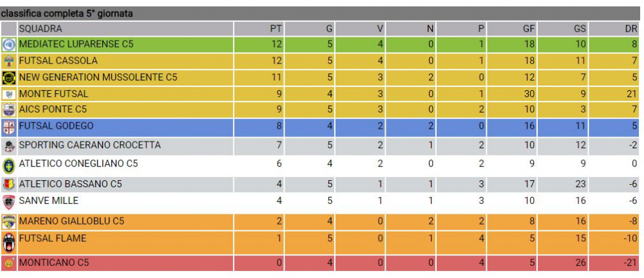Image resolution: width=644 pixels, height=278 pixels.
Task: Click the 'classifica completa 5° giornata' title
Action: (67, 14)
